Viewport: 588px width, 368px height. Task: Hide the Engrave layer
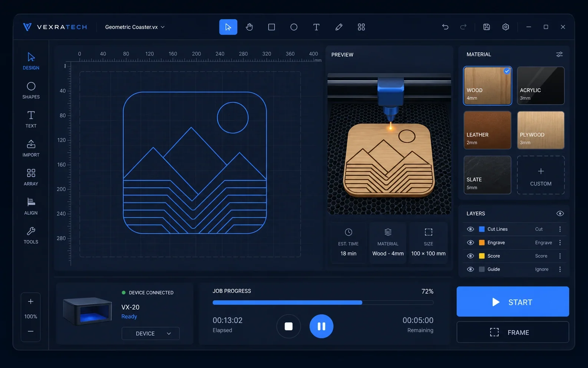tap(470, 243)
